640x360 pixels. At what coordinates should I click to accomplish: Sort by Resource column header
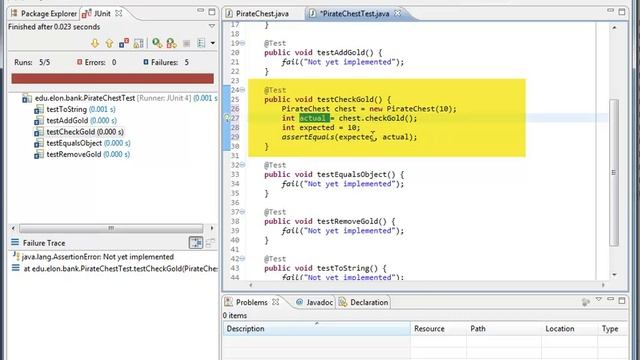[438, 329]
